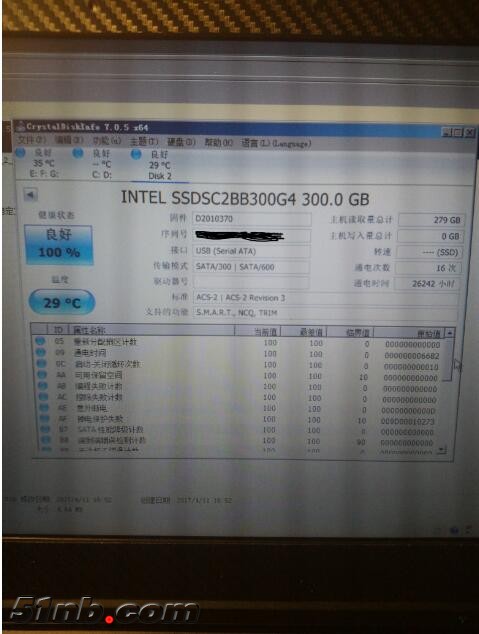The image size is (479, 634).
Task: Click the CrystalDiskInfo title bar app icon
Action: point(21,126)
